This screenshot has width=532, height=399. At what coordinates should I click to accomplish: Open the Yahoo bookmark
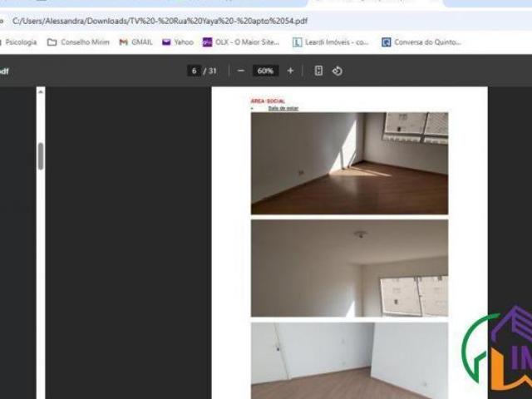178,42
